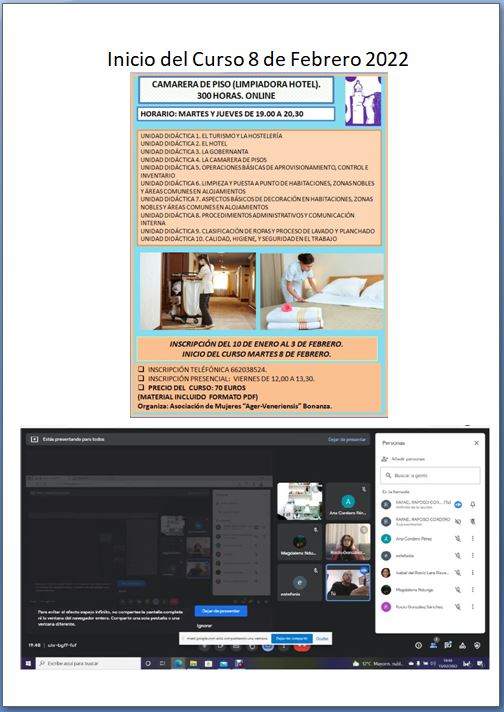Open the Windows notification center icon
The image size is (504, 712).
pos(480,663)
